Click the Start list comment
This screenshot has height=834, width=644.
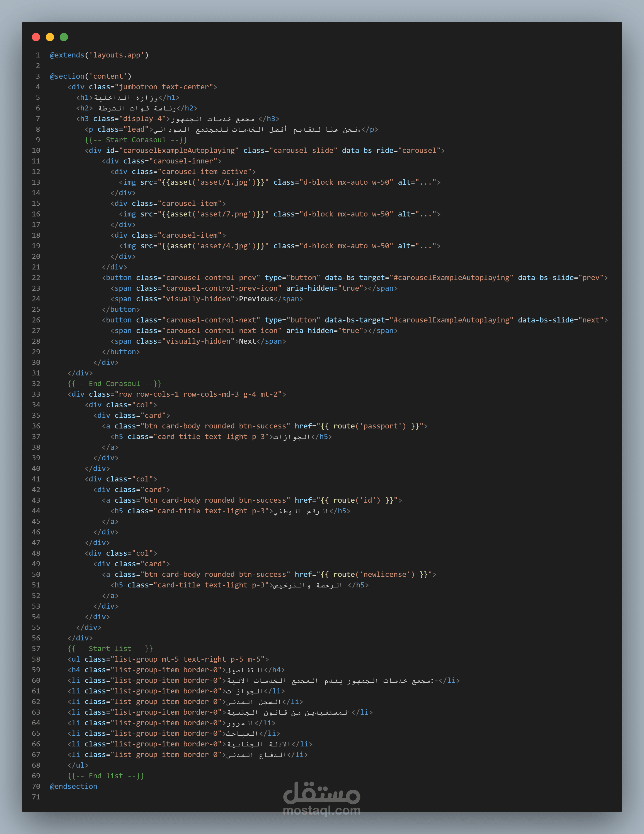(x=110, y=649)
